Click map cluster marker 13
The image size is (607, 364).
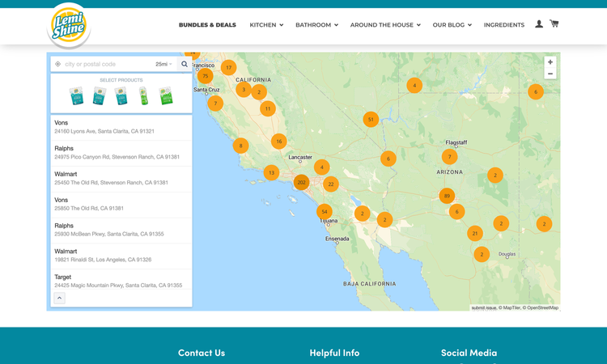[x=271, y=173]
